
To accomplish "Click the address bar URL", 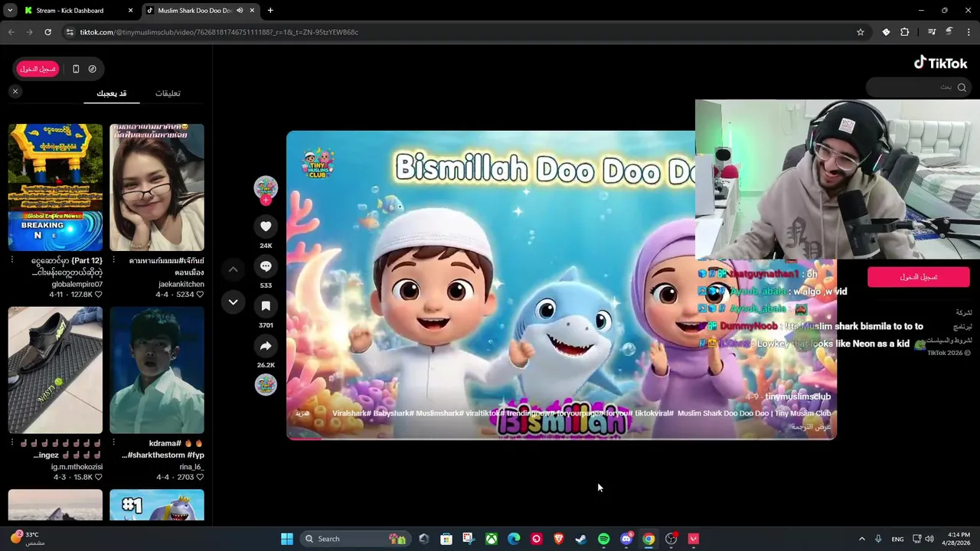I will tap(219, 32).
